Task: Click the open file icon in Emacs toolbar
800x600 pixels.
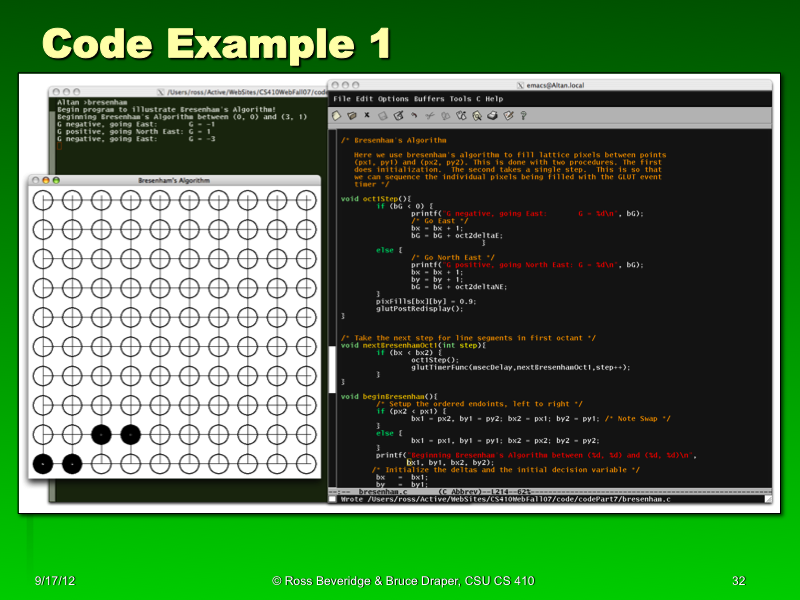Action: point(352,116)
